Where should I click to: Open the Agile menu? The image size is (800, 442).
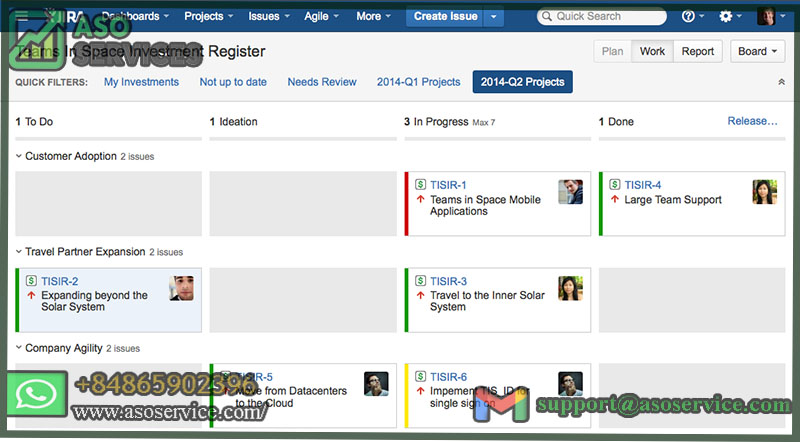pos(321,16)
